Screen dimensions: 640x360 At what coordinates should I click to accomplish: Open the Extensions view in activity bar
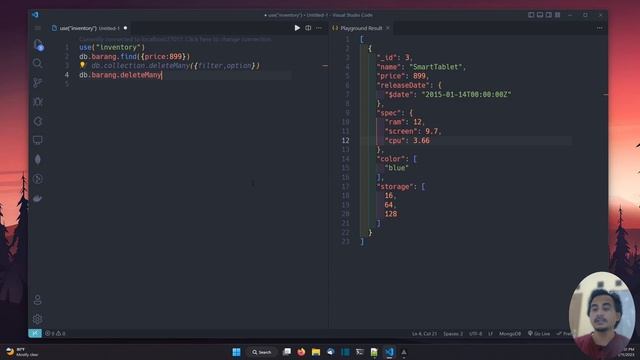(38, 121)
